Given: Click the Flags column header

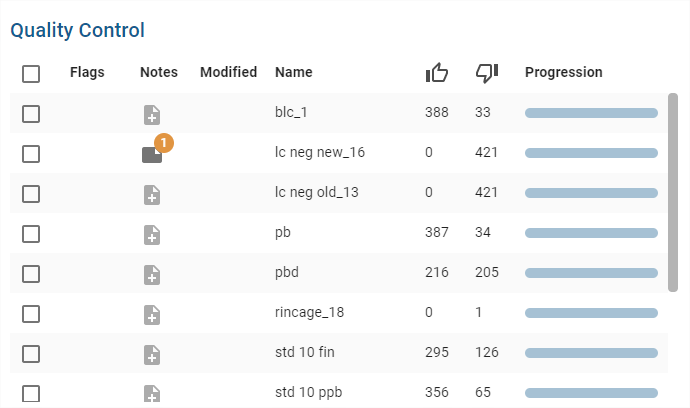Looking at the screenshot, I should (x=87, y=72).
